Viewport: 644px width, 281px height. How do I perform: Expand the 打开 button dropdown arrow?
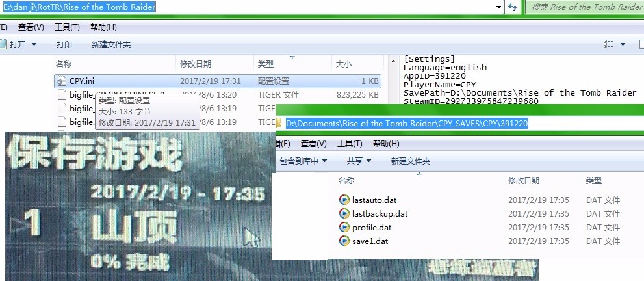point(34,44)
